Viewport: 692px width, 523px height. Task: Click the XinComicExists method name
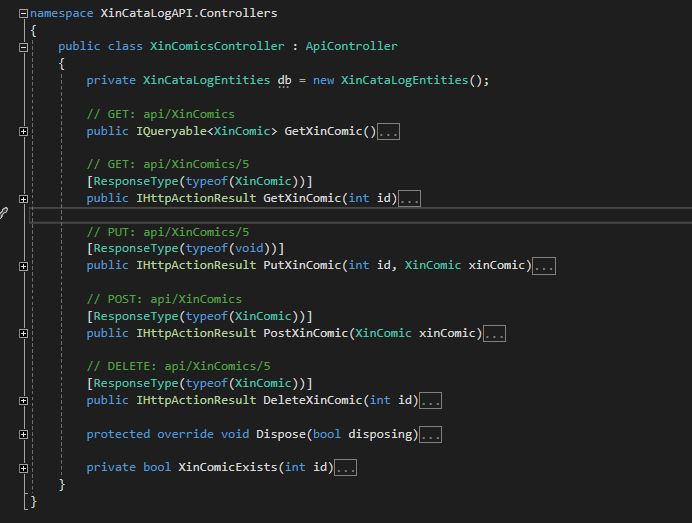tap(228, 467)
